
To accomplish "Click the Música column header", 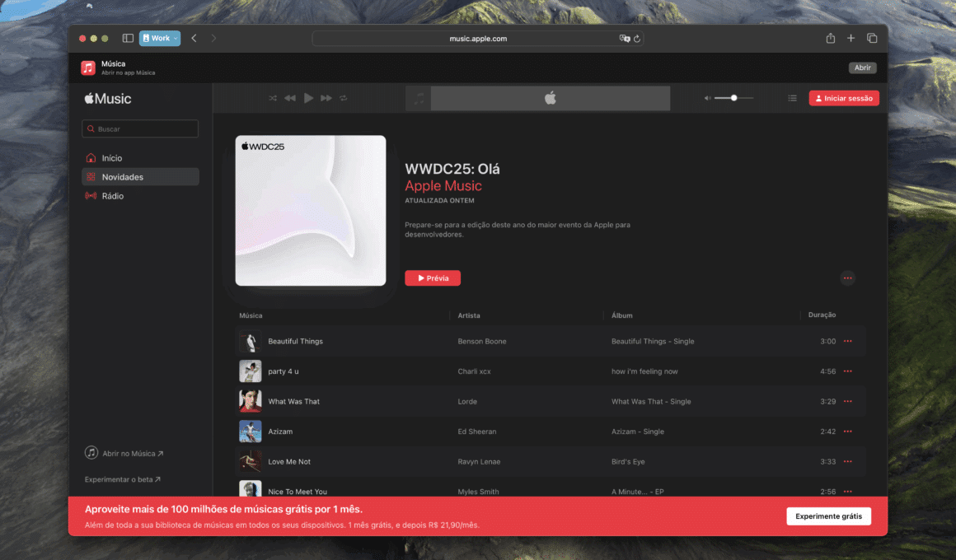I will 251,315.
